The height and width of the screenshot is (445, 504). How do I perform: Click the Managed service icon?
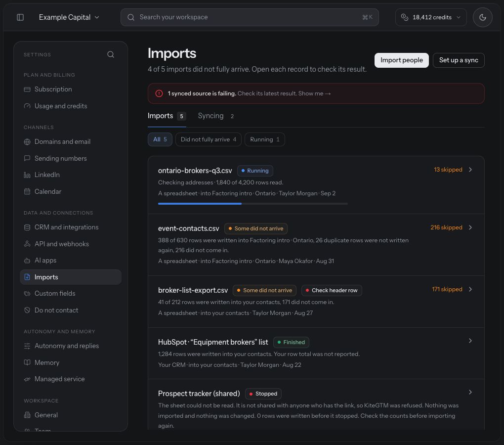tap(27, 379)
